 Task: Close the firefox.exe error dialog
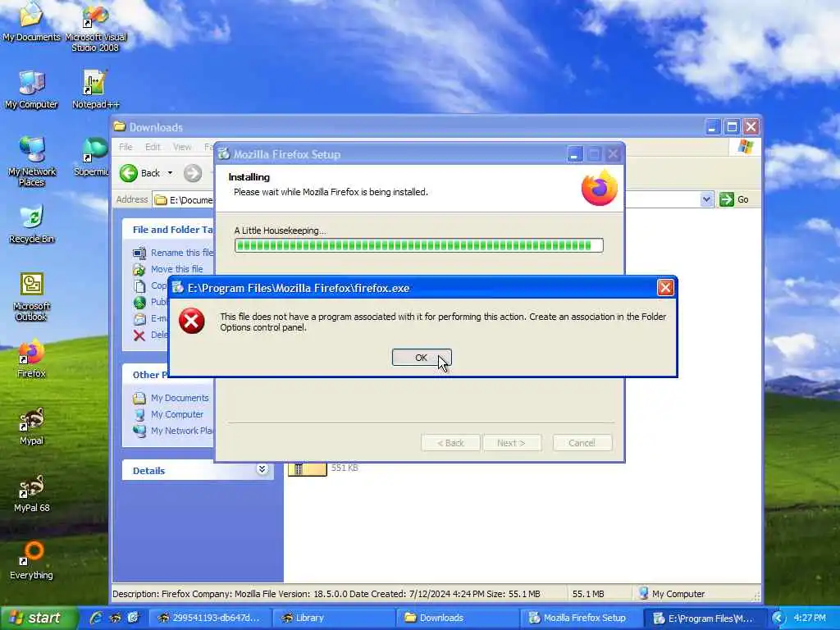coord(665,288)
